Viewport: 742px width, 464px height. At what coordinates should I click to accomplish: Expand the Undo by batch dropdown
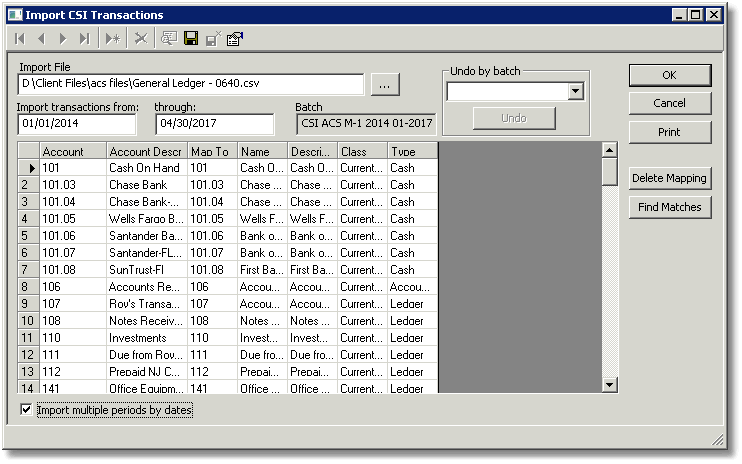pos(575,91)
